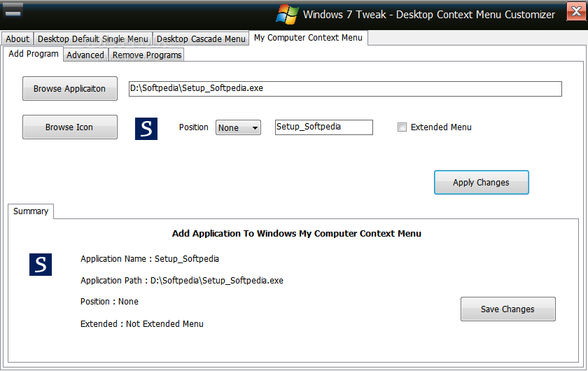Image resolution: width=588 pixels, height=371 pixels.
Task: Enable the Extended Menu checkbox
Action: [x=402, y=127]
